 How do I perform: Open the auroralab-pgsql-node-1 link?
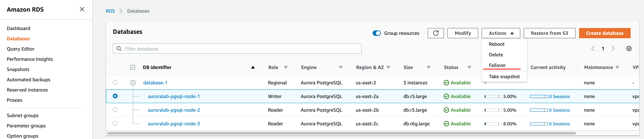[x=174, y=96]
